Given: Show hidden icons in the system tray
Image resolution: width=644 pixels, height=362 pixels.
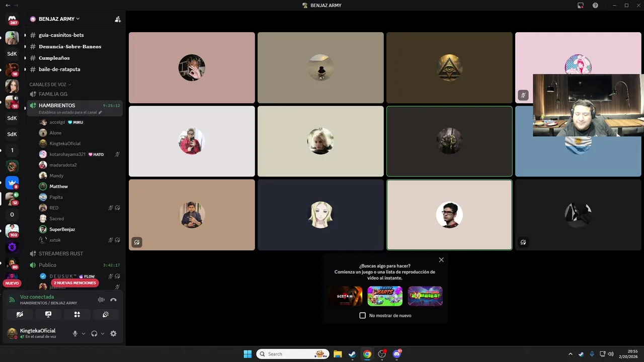Looking at the screenshot, I should tap(570, 354).
